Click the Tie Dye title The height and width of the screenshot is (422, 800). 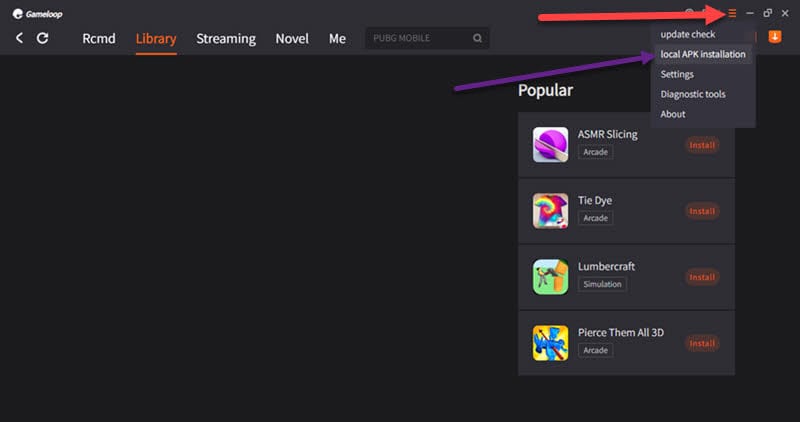pyautogui.click(x=595, y=201)
